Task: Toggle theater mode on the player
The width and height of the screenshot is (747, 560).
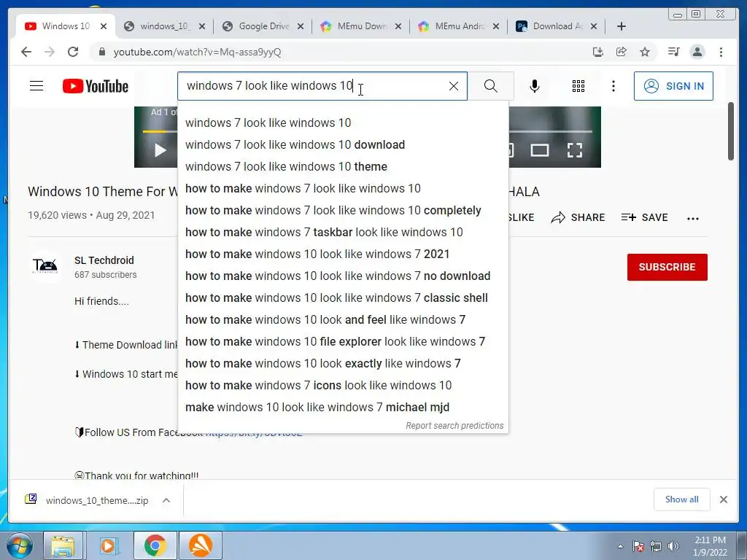Action: (540, 150)
